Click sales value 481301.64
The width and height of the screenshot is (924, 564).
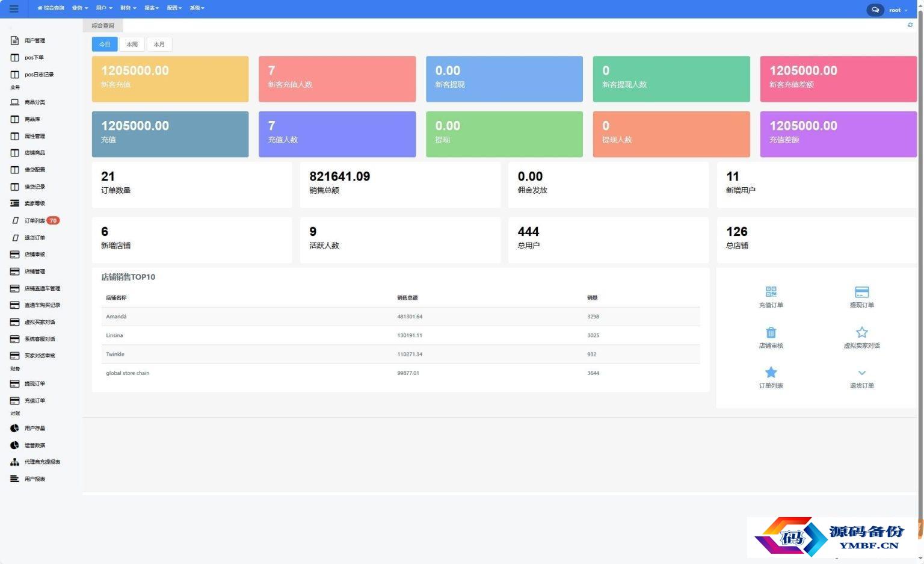point(410,317)
